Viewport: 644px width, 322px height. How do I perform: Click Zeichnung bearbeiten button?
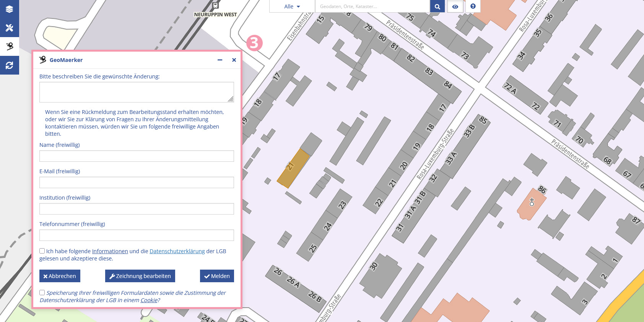[140, 276]
